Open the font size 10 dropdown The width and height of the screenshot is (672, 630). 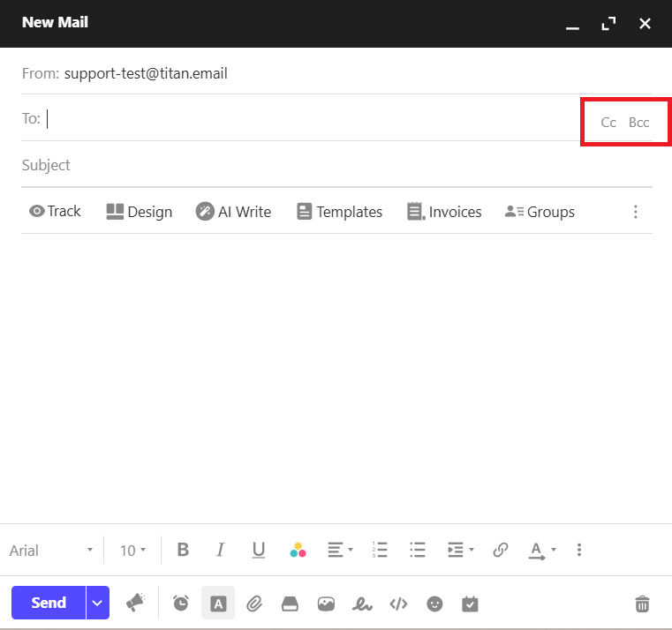[x=132, y=550]
